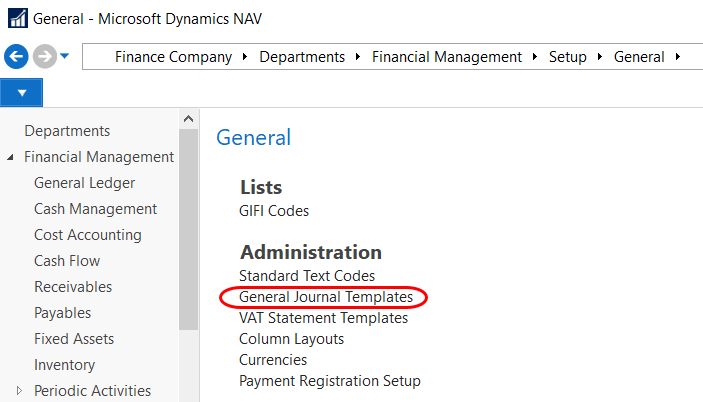Click the grey forward navigation arrow
The image size is (703, 402).
click(43, 56)
